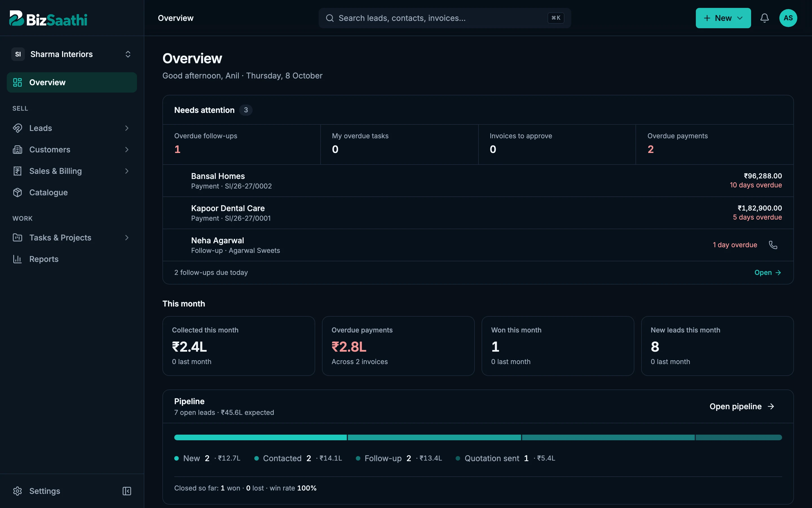Viewport: 812px width, 508px height.
Task: Go to Catalogue in the sidebar
Action: click(x=72, y=192)
